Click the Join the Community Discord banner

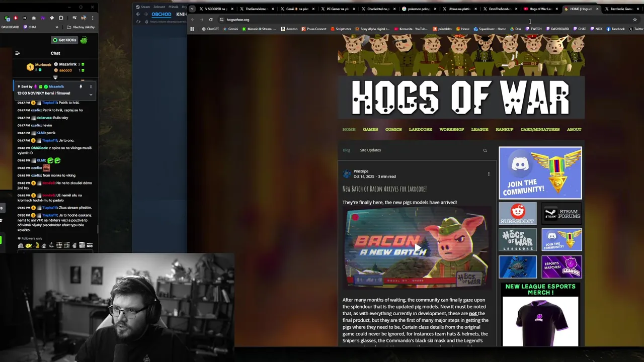pyautogui.click(x=540, y=173)
